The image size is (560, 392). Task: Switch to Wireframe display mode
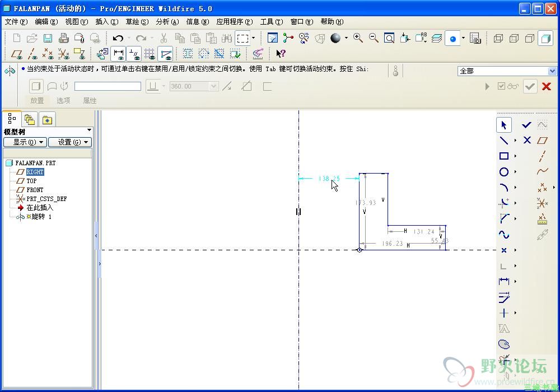pyautogui.click(x=498, y=38)
